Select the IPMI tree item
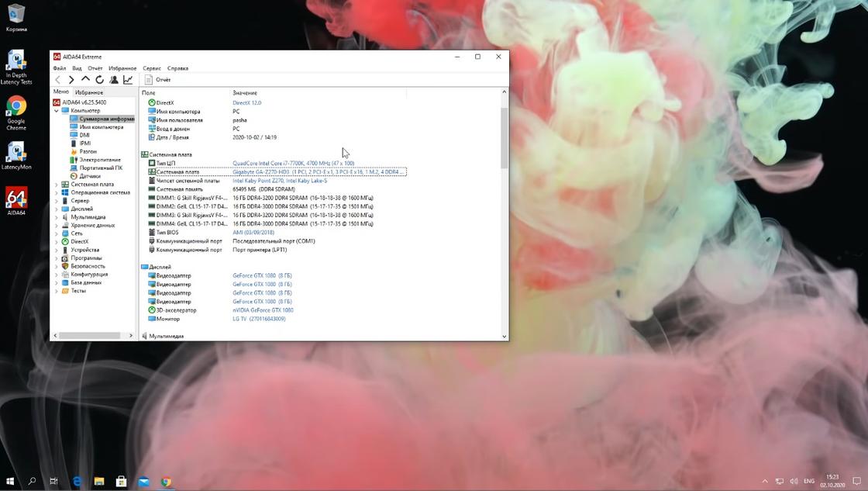The height and width of the screenshot is (491, 868). pos(81,143)
